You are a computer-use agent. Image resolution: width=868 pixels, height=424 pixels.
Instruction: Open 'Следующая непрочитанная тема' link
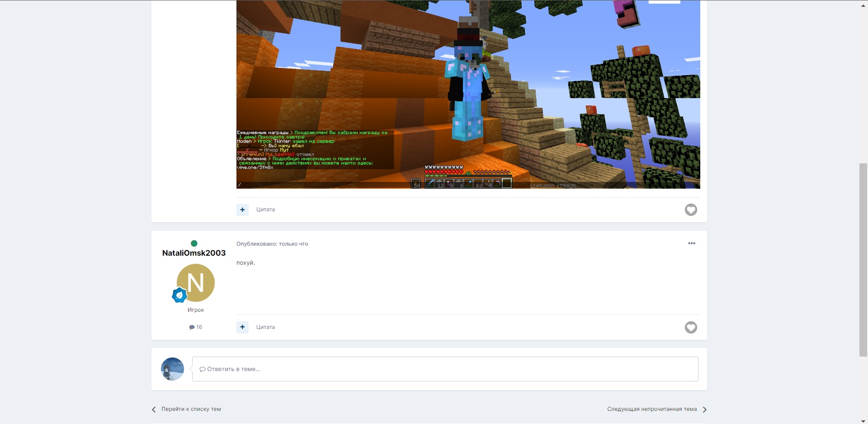tap(651, 409)
